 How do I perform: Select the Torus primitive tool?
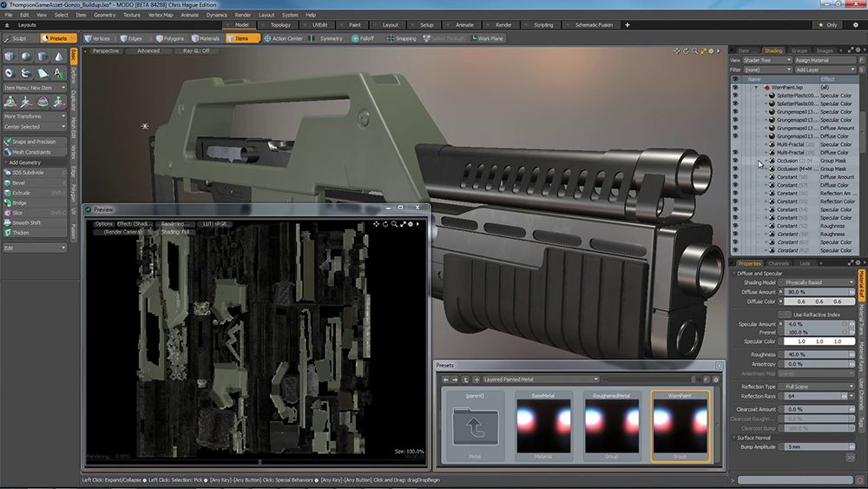coord(10,73)
